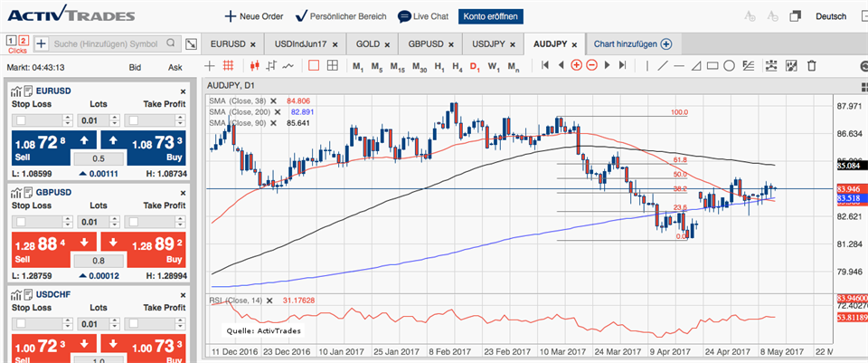Open USDCHF order ticket icon
The height and width of the screenshot is (363, 868).
point(27,293)
